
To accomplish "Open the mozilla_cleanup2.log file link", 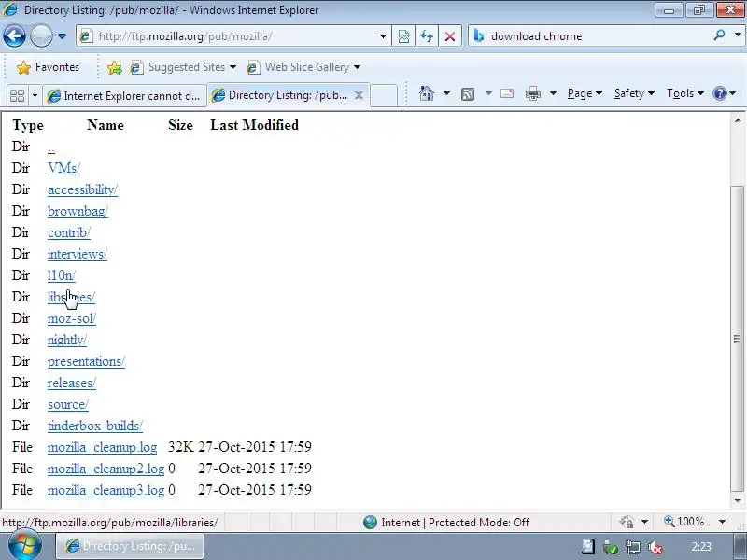I will click(106, 469).
